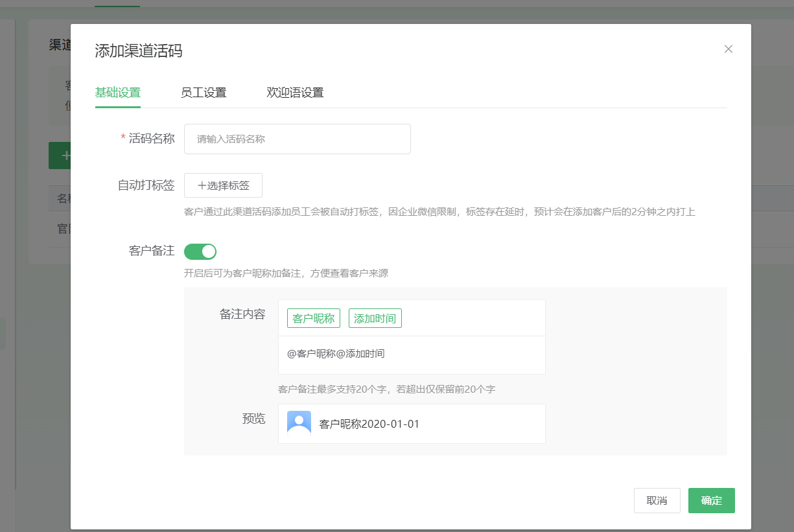Focus the 活码名称 input field
The height and width of the screenshot is (532, 794).
(297, 139)
